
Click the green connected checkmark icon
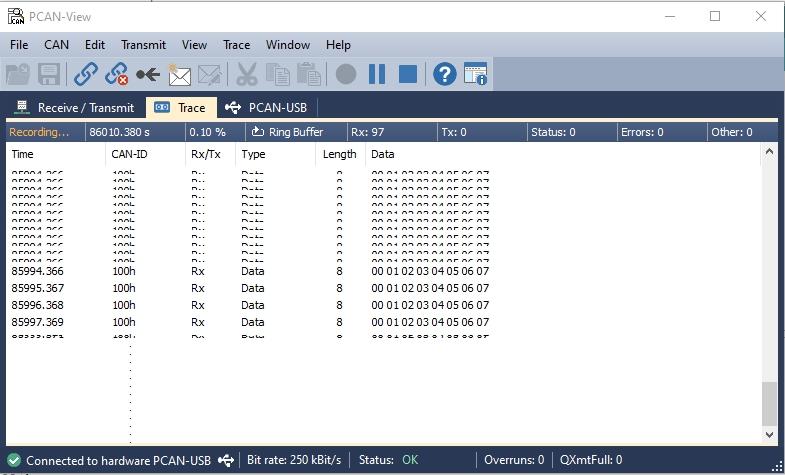14,460
